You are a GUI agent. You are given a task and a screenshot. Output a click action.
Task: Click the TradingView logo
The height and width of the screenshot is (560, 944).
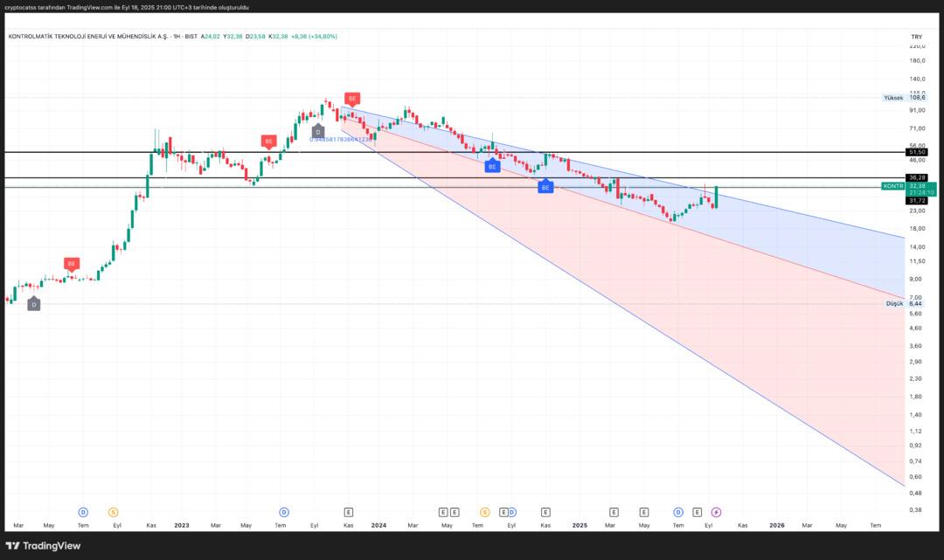point(44,545)
